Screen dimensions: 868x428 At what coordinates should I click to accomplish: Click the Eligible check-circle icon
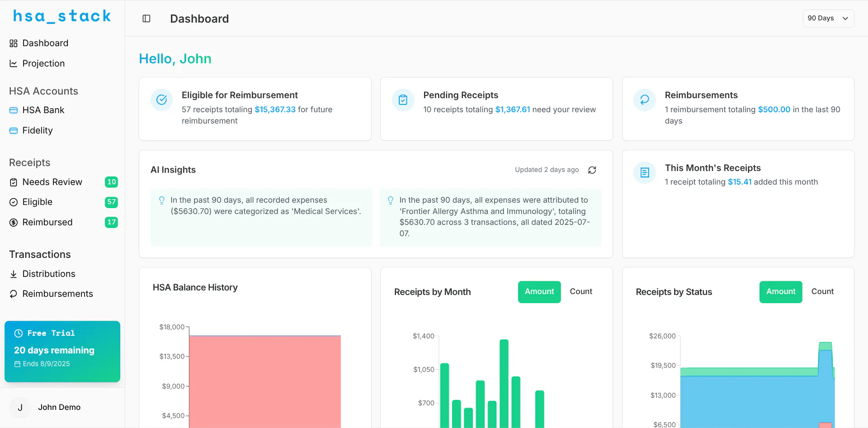click(x=14, y=202)
